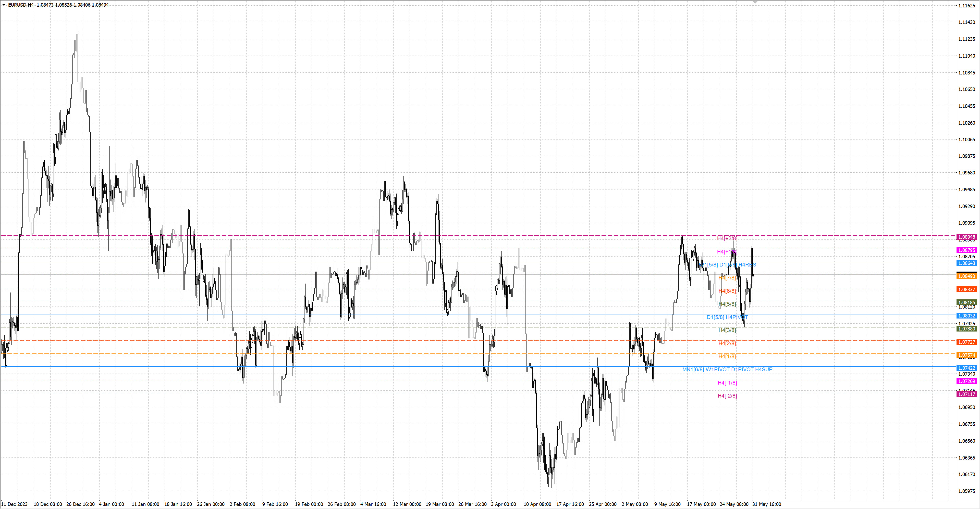
Task: Click the H4[1/8] level label
Action: click(727, 357)
